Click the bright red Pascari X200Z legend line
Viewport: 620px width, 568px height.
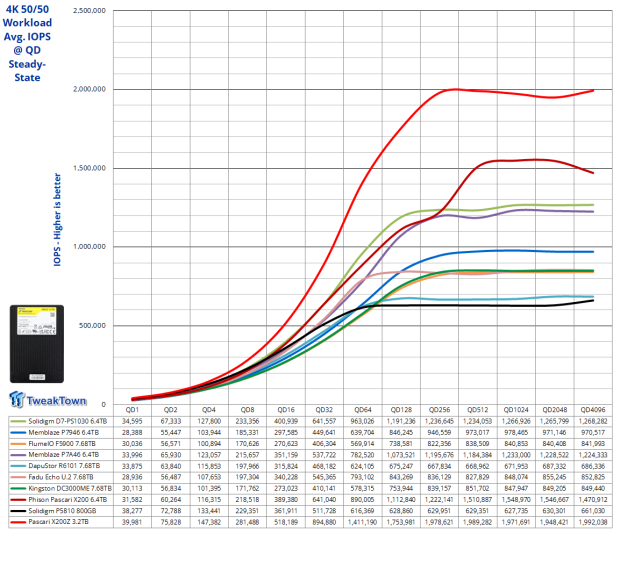pyautogui.click(x=18, y=522)
